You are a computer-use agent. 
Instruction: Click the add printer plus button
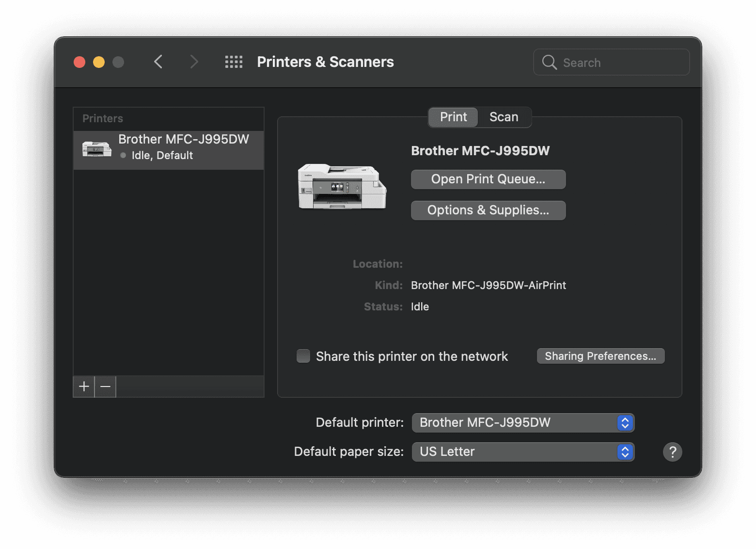click(x=84, y=387)
